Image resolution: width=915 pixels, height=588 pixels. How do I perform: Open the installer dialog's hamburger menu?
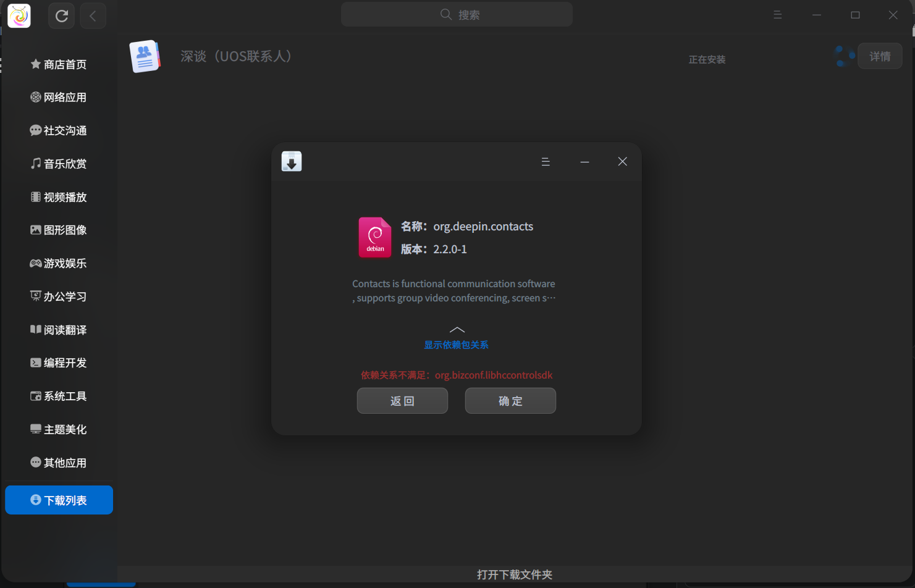(x=546, y=161)
